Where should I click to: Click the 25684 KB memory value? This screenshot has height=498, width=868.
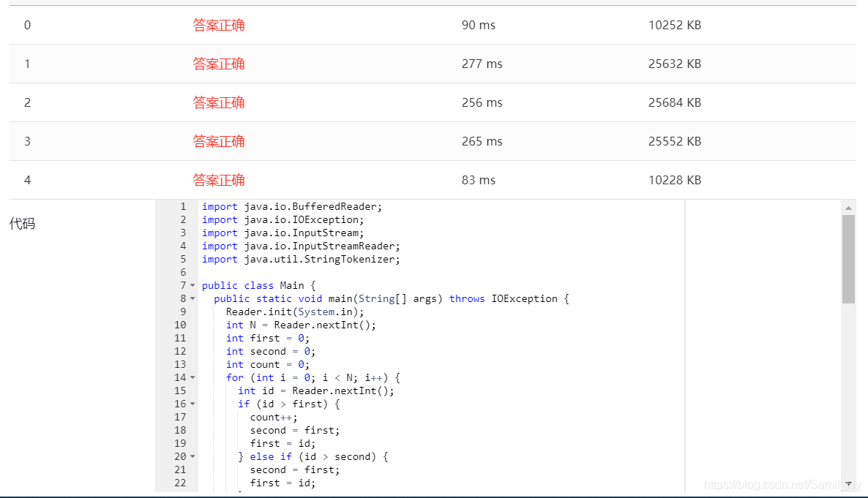pyautogui.click(x=675, y=102)
